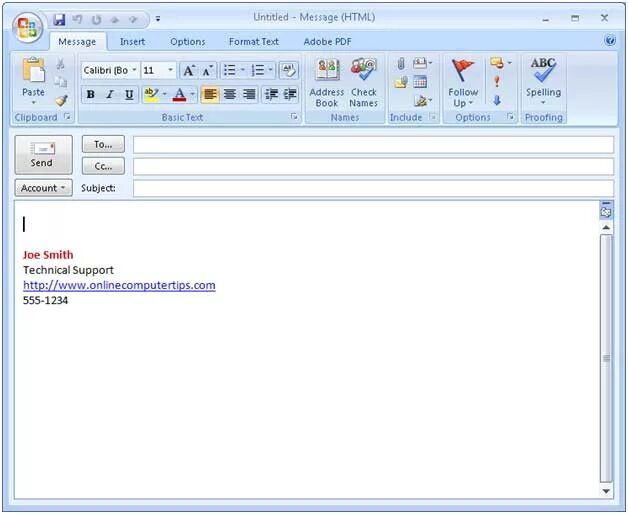Save the message with the floppy disk icon

(59, 20)
